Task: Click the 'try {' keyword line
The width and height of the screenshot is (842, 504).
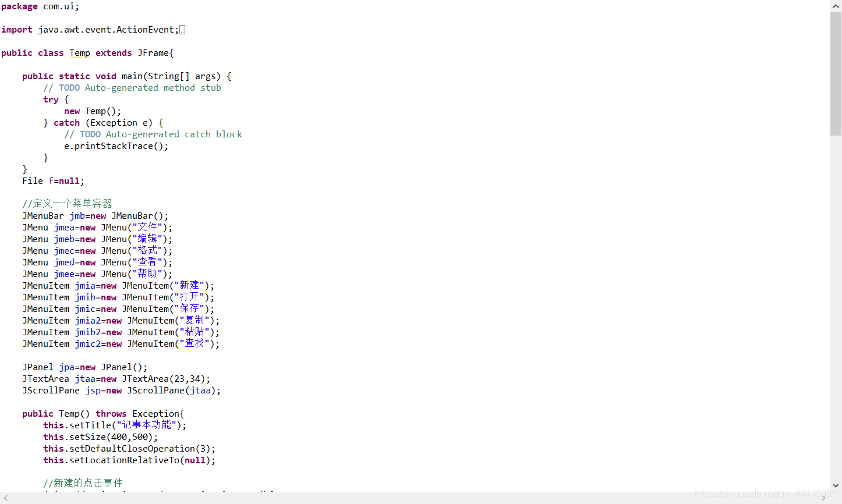Action: (56, 100)
